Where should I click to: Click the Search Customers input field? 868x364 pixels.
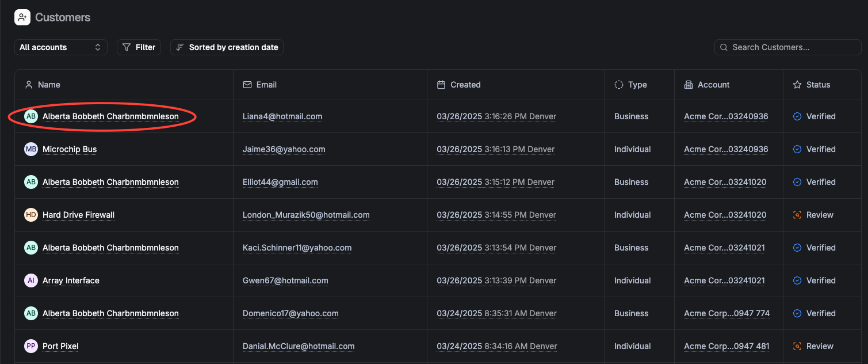click(x=787, y=47)
